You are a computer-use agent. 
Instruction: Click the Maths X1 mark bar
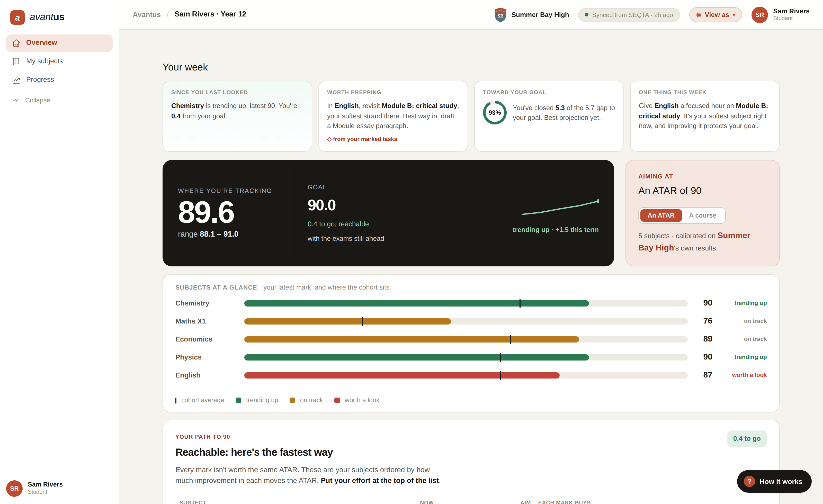coord(466,321)
